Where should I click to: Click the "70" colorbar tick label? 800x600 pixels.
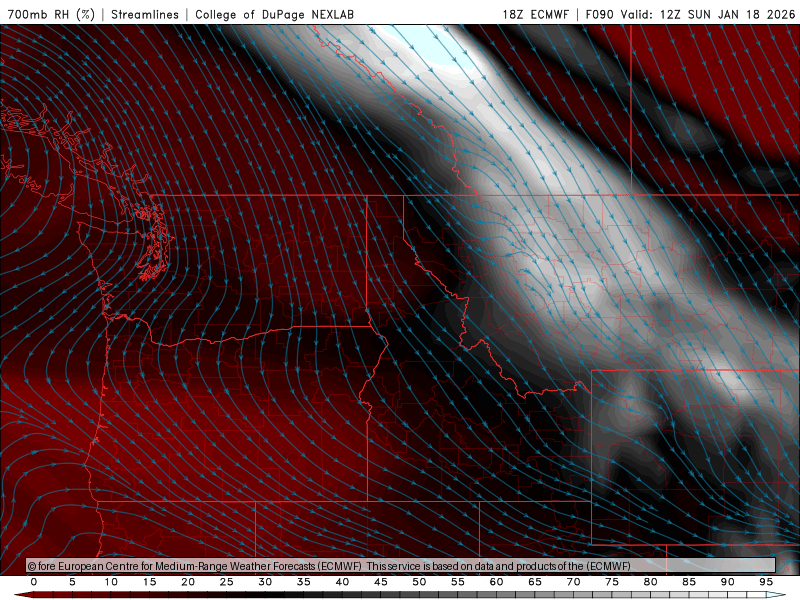click(573, 582)
